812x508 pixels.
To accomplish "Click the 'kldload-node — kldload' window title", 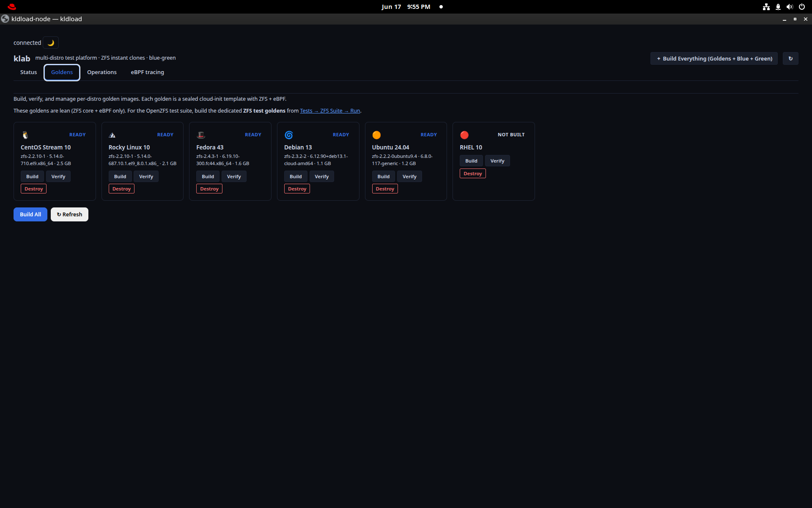I will [47, 19].
